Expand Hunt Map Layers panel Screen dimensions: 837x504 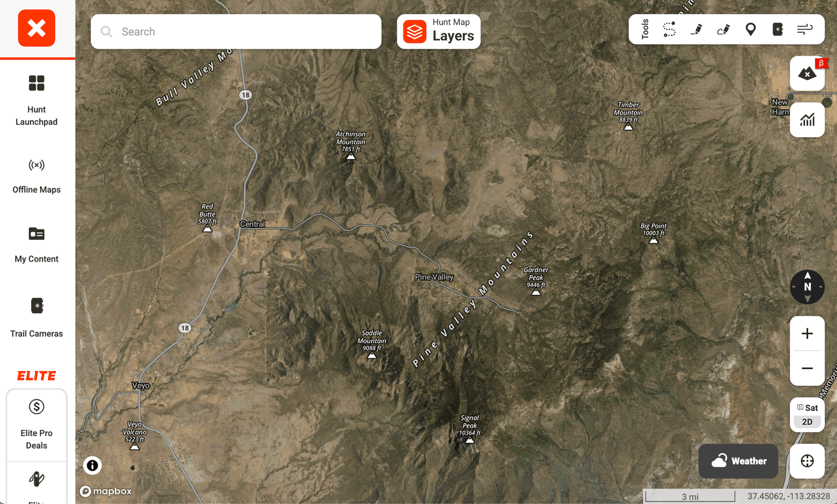[439, 32]
